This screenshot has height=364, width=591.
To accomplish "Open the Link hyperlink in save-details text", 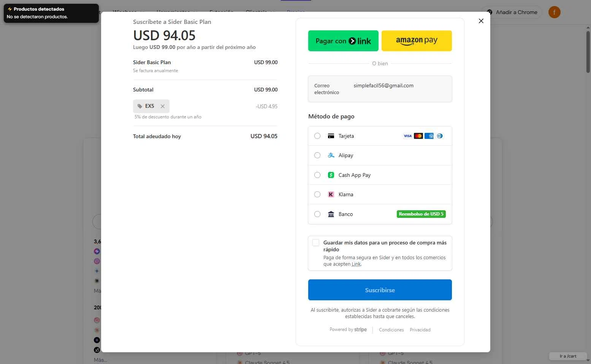I will coord(356,264).
